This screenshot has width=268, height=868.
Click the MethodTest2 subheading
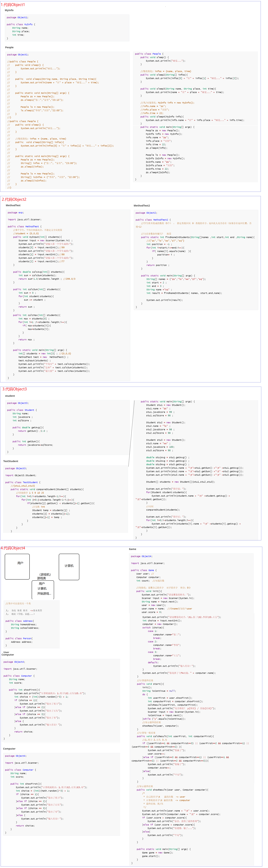click(x=142, y=206)
